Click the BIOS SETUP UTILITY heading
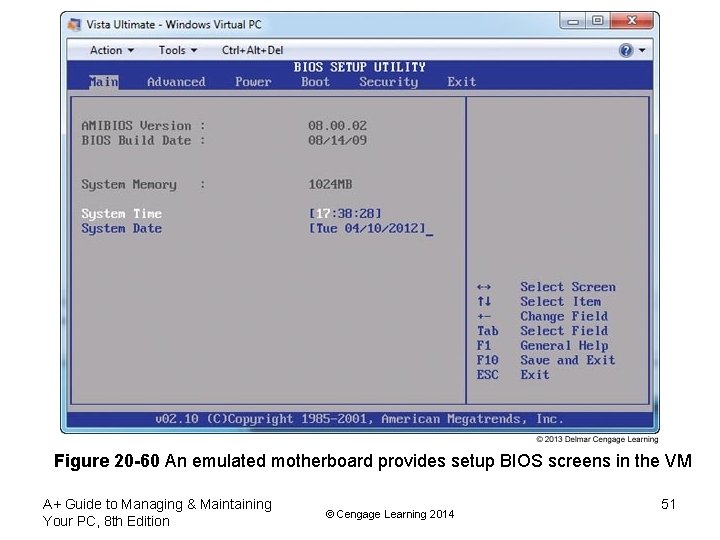 click(x=360, y=67)
